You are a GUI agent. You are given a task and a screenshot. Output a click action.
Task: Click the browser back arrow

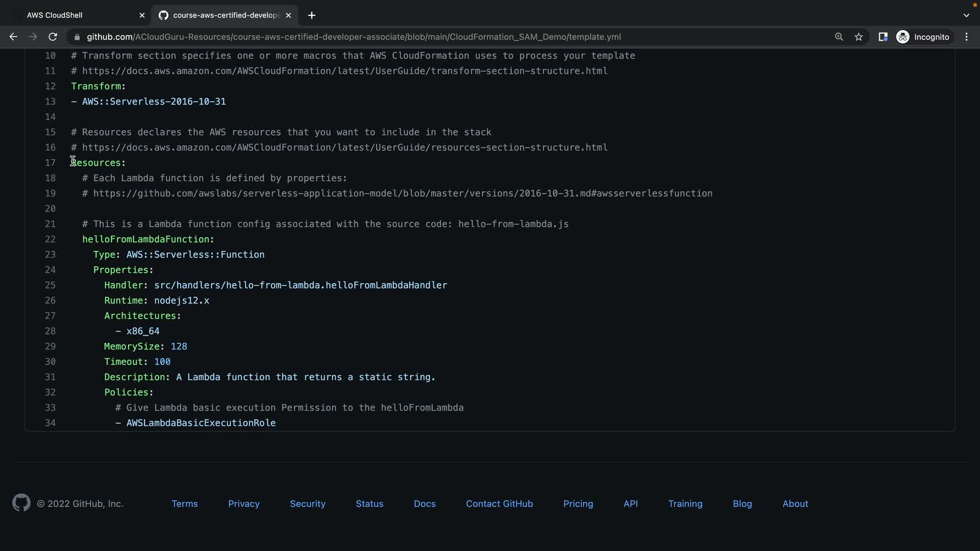13,37
